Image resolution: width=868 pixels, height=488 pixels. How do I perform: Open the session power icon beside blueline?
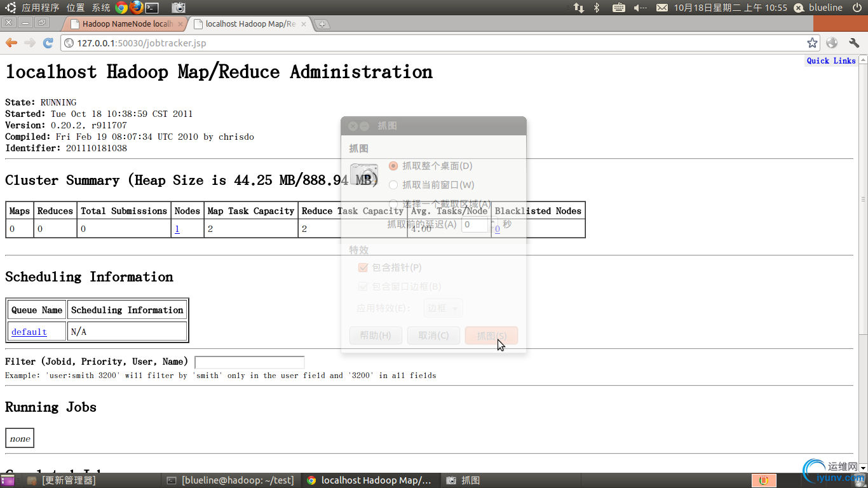pyautogui.click(x=857, y=8)
